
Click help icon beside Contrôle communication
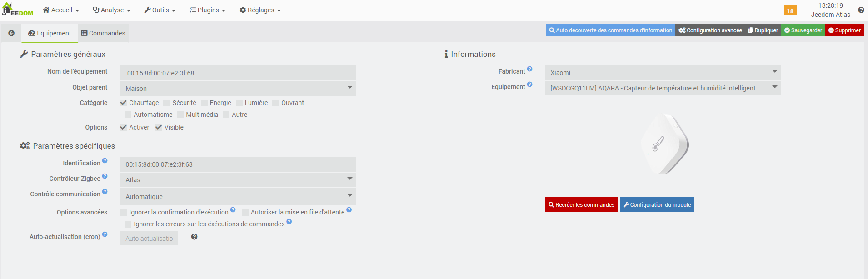point(105,192)
